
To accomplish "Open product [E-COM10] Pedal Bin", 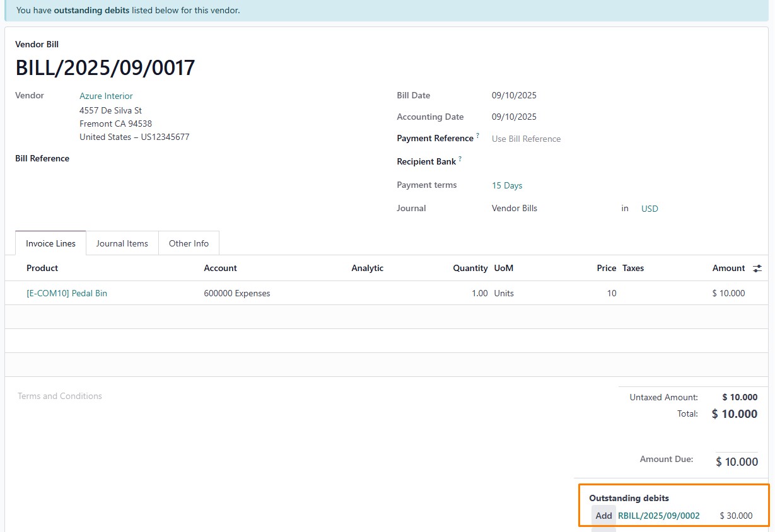I will (67, 293).
